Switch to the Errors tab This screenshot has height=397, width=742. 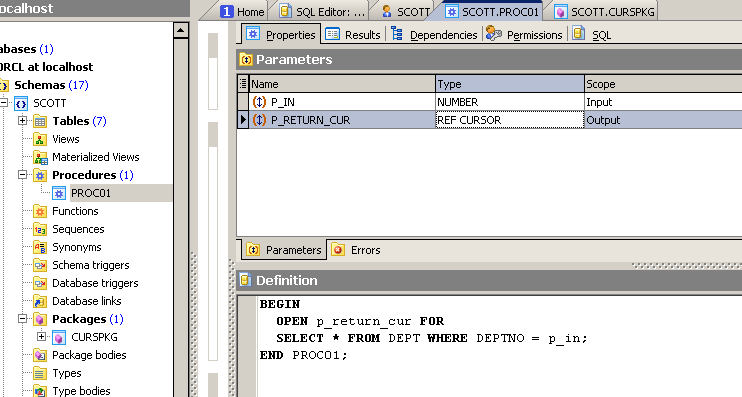pyautogui.click(x=356, y=250)
